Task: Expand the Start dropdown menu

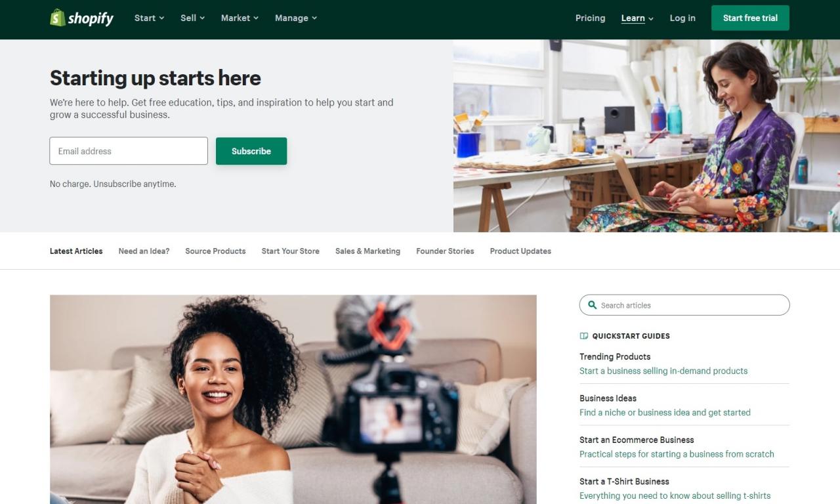Action: pyautogui.click(x=149, y=18)
